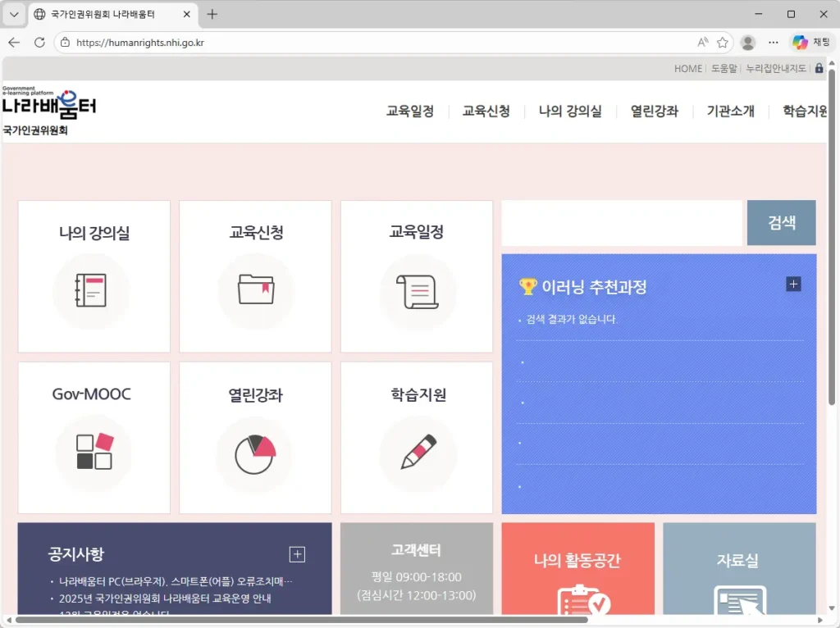
Task: Click the pencil icon in 학습지원 card
Action: click(417, 453)
